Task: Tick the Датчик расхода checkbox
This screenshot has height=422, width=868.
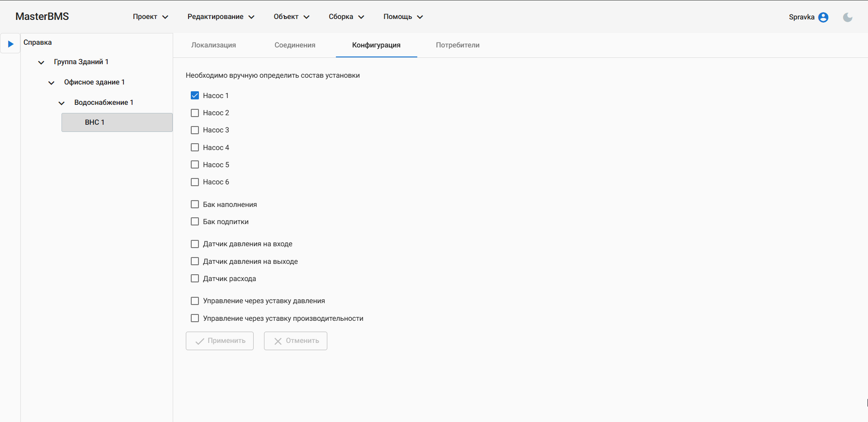Action: click(x=195, y=279)
